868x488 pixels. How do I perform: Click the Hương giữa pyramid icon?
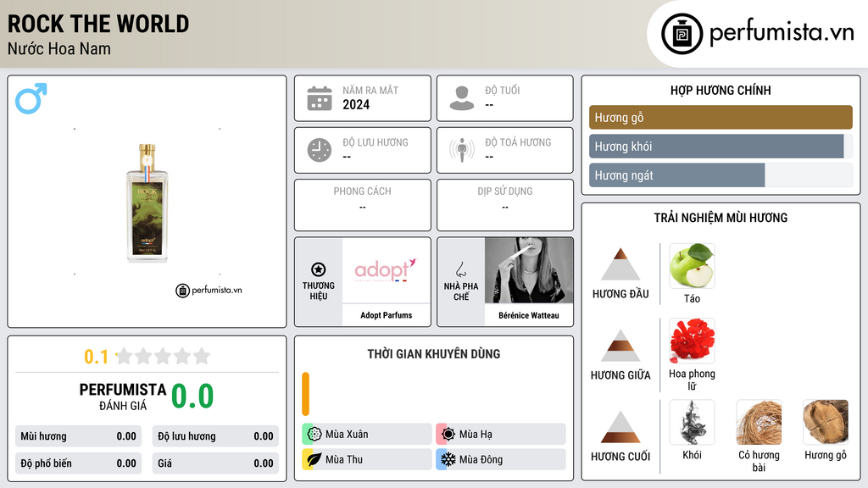point(620,346)
